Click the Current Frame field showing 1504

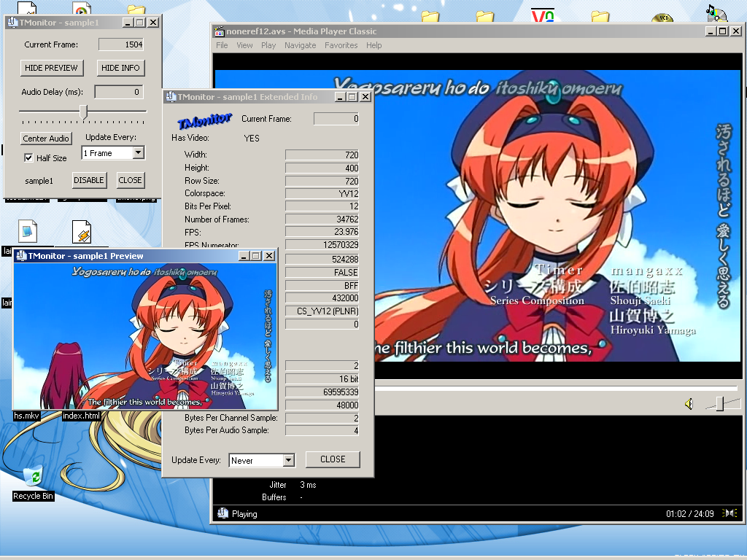(121, 44)
